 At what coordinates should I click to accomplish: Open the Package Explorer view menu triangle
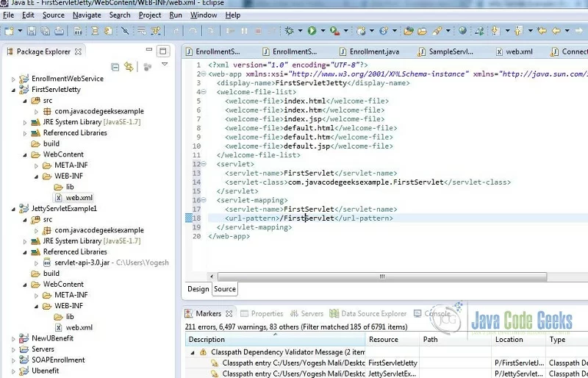point(164,64)
